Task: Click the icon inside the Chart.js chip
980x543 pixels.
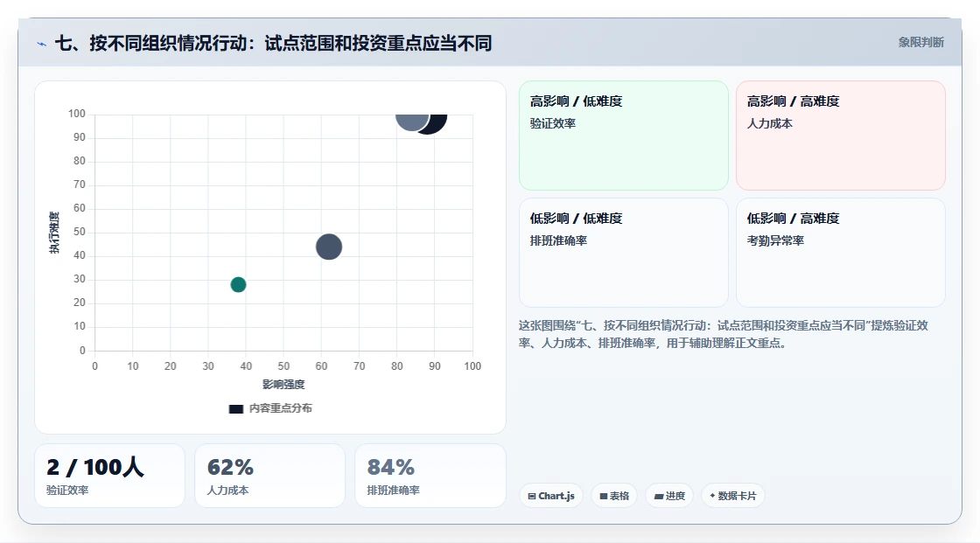Action: click(x=532, y=496)
